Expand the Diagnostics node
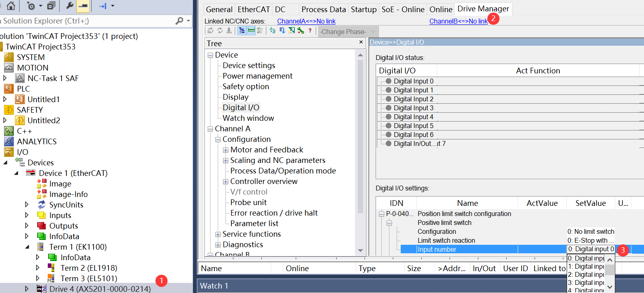This screenshot has width=644, height=293. [218, 245]
